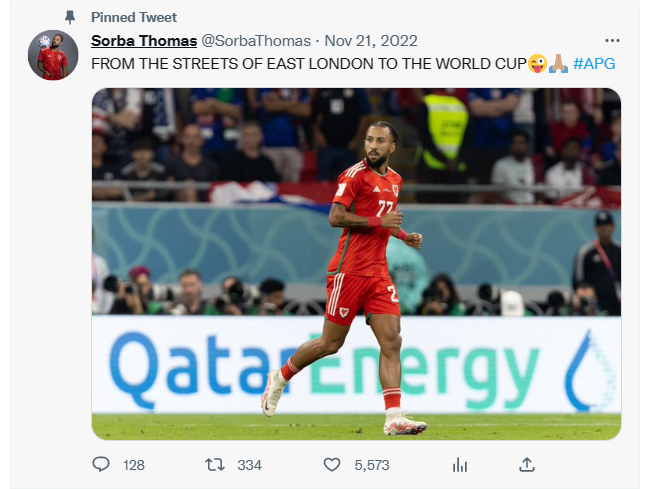The image size is (647, 489).
Task: Open the share upload arrow icon
Action: click(527, 465)
